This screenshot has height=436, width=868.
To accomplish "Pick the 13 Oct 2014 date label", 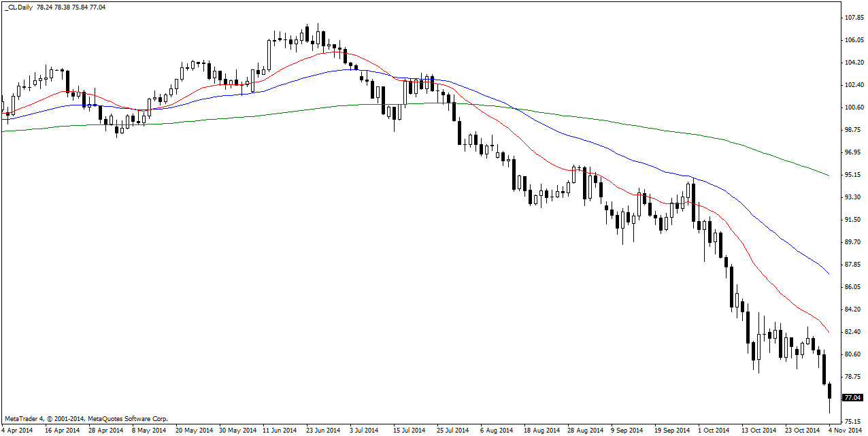I will [758, 430].
